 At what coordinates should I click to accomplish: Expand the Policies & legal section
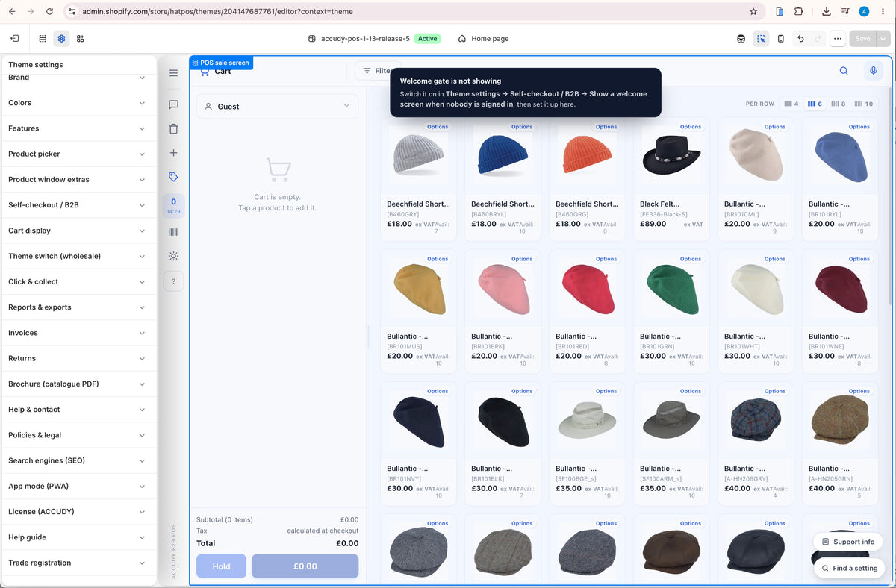(78, 435)
